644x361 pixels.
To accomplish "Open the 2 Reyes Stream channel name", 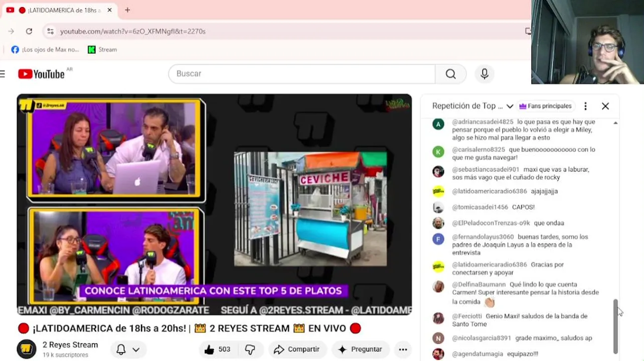I will pos(70,345).
